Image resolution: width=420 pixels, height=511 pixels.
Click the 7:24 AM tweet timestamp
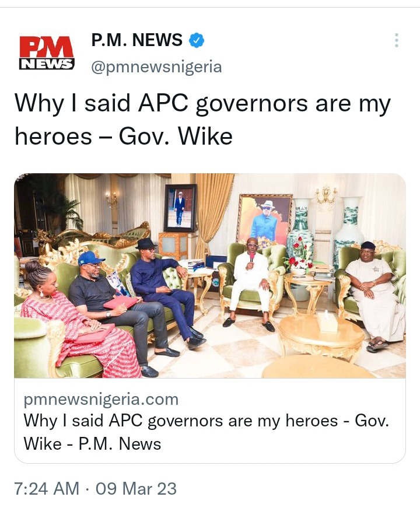point(47,488)
